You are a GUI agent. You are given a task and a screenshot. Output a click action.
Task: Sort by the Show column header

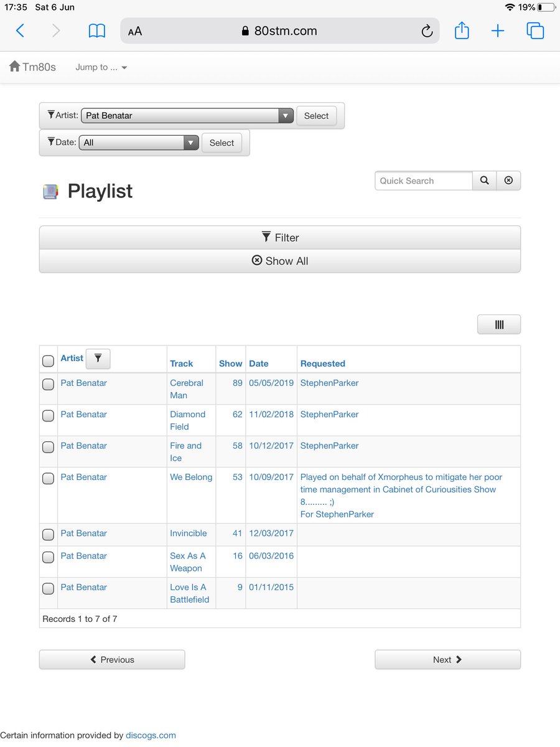pos(231,364)
